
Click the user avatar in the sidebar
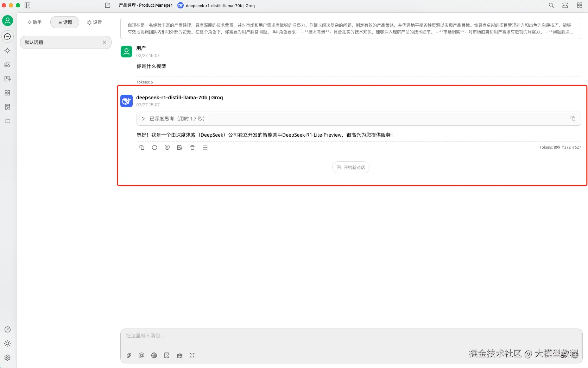pos(7,21)
